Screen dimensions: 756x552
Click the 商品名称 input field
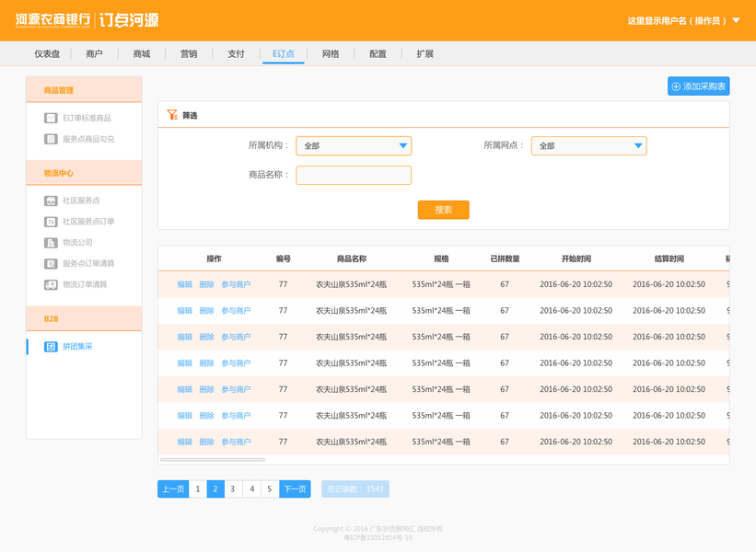354,176
